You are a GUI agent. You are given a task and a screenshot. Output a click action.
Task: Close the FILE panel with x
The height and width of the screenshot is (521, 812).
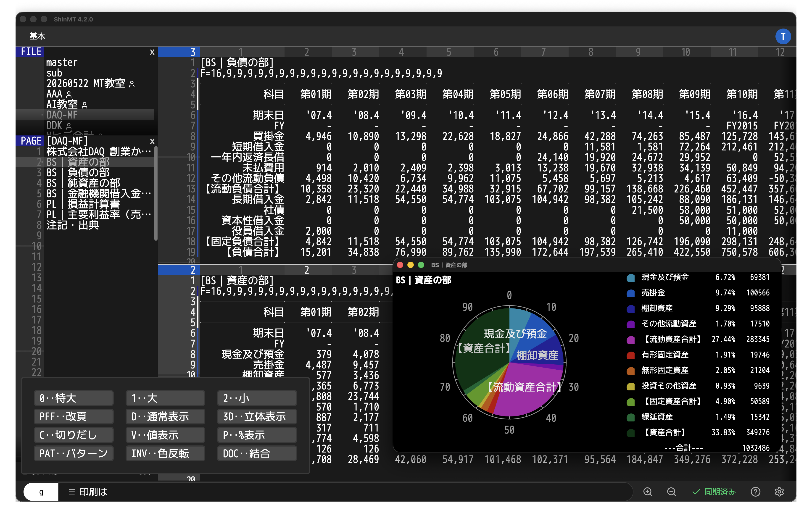(152, 52)
